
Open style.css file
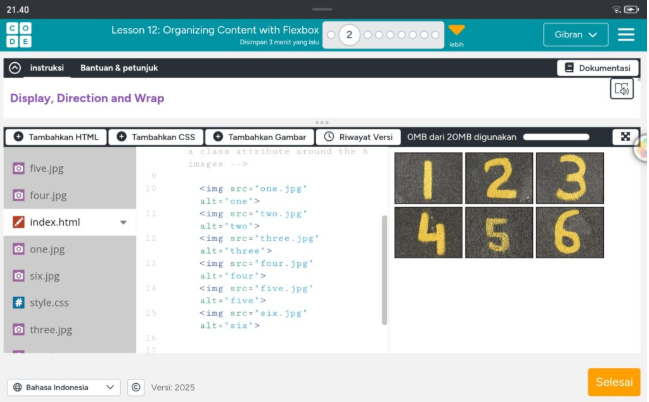[49, 302]
